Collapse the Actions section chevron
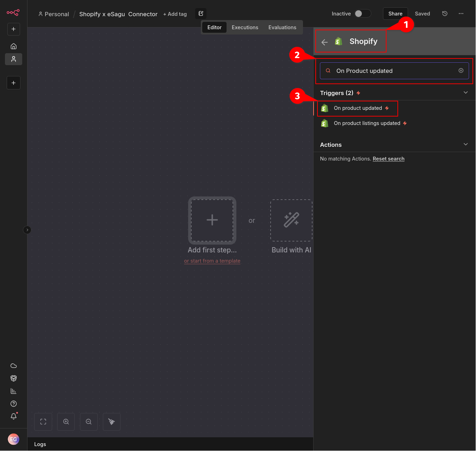 [x=465, y=144]
